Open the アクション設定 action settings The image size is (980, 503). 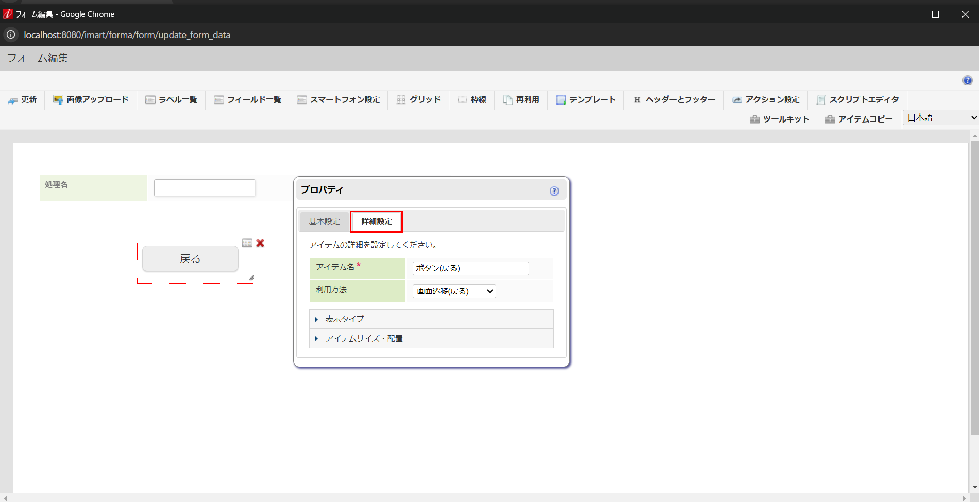pos(766,99)
